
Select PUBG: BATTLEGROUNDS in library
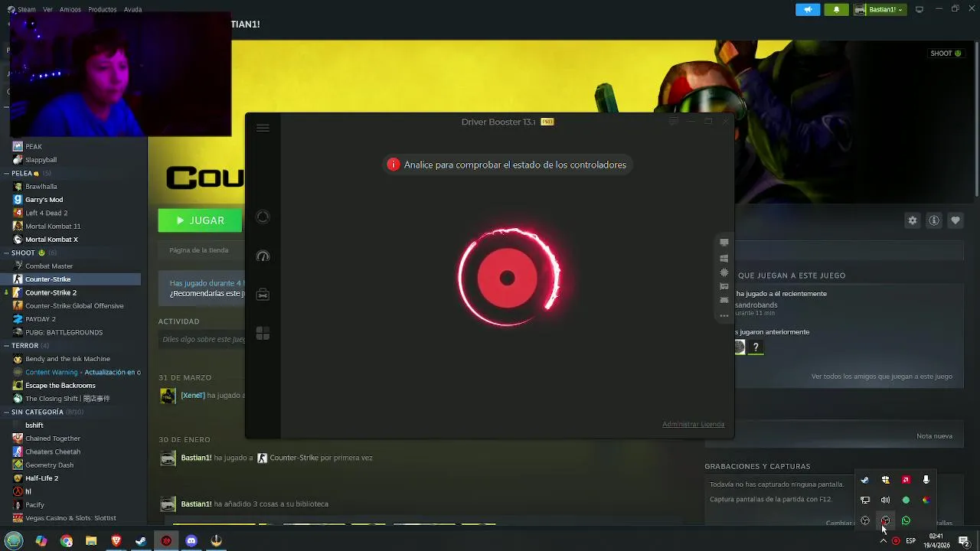[64, 332]
